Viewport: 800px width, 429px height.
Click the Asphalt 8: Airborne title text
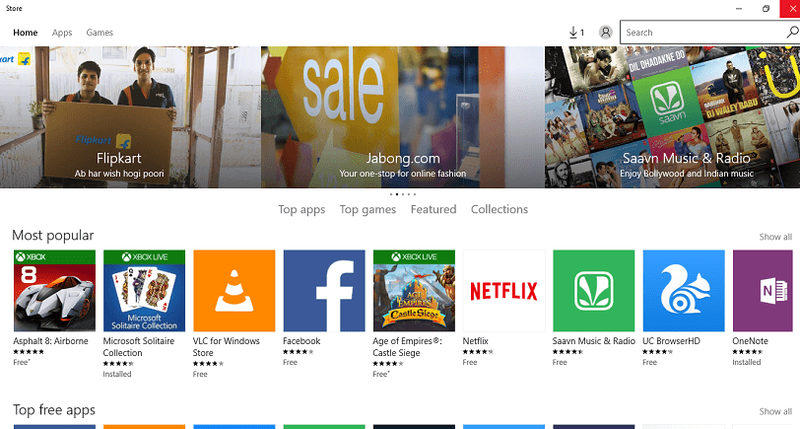click(x=51, y=341)
